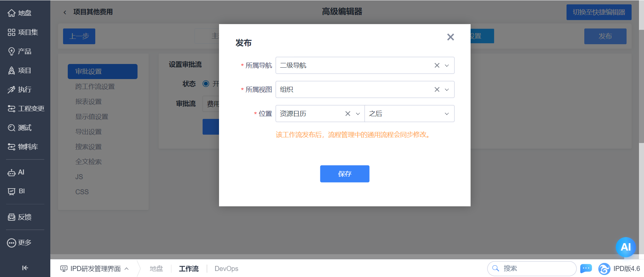Close the 发布 dialog
Screen dimensions: 644x277
coord(450,37)
